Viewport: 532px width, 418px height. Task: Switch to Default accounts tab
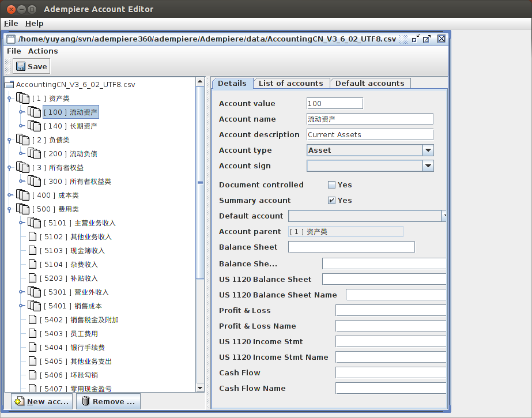[x=370, y=84]
